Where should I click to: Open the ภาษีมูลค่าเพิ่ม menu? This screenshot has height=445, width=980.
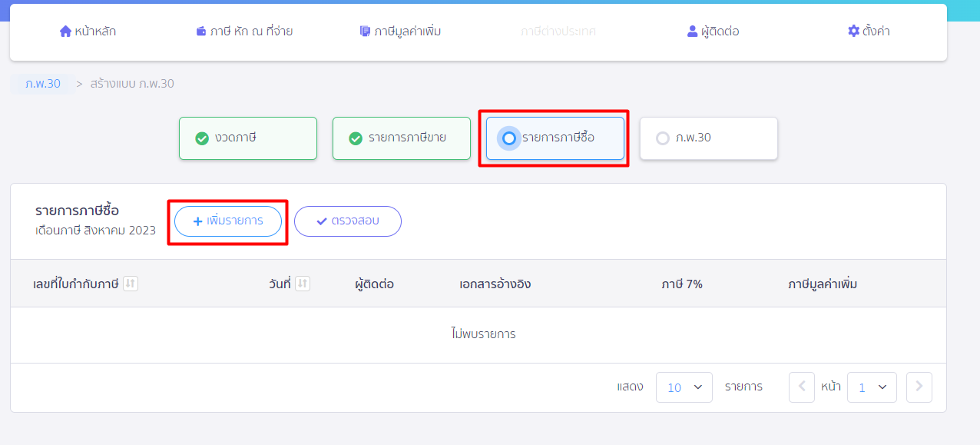pyautogui.click(x=407, y=32)
